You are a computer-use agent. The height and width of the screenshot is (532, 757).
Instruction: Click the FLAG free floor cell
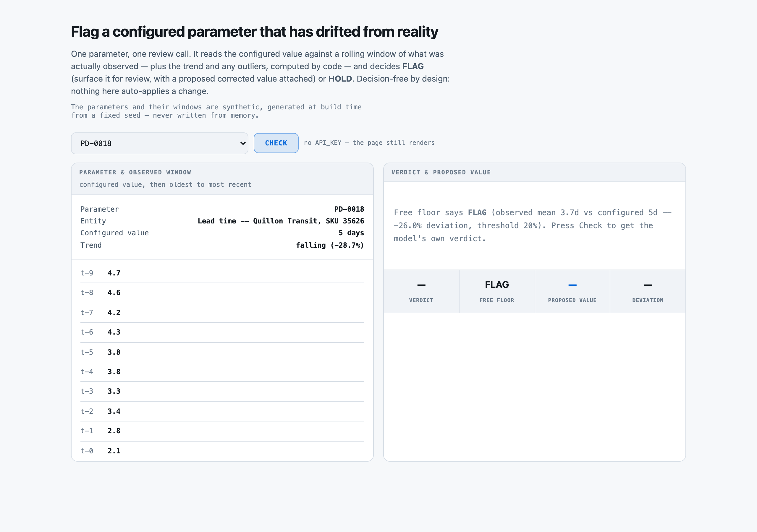point(497,291)
